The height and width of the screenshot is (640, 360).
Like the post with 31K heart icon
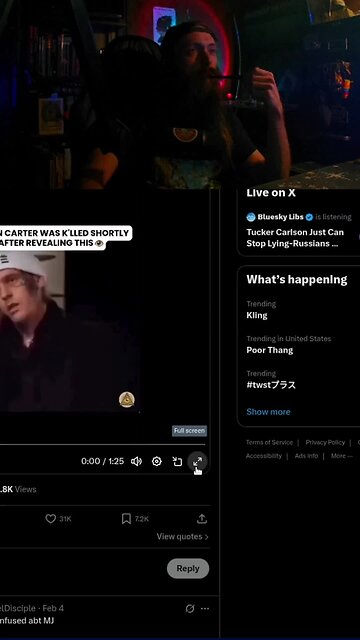pyautogui.click(x=51, y=518)
